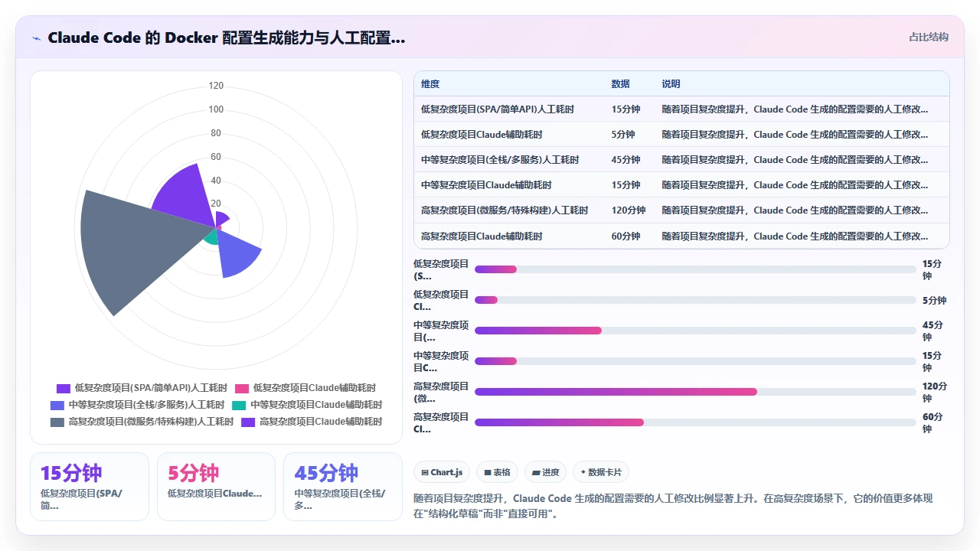Select row 中等复杂度项目Claude辅助耗时 in table
The width and height of the screenshot is (980, 551).
(681, 185)
